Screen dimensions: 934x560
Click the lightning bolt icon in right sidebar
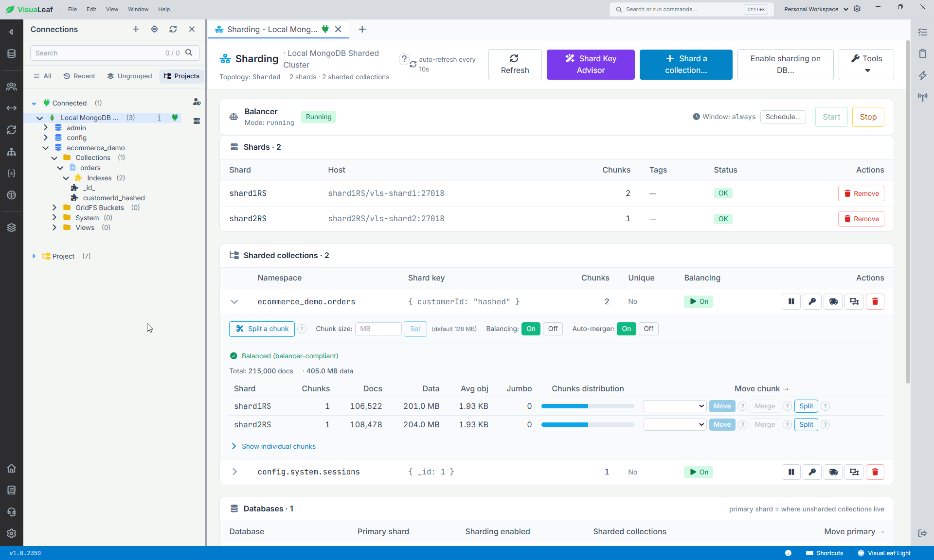[x=922, y=75]
